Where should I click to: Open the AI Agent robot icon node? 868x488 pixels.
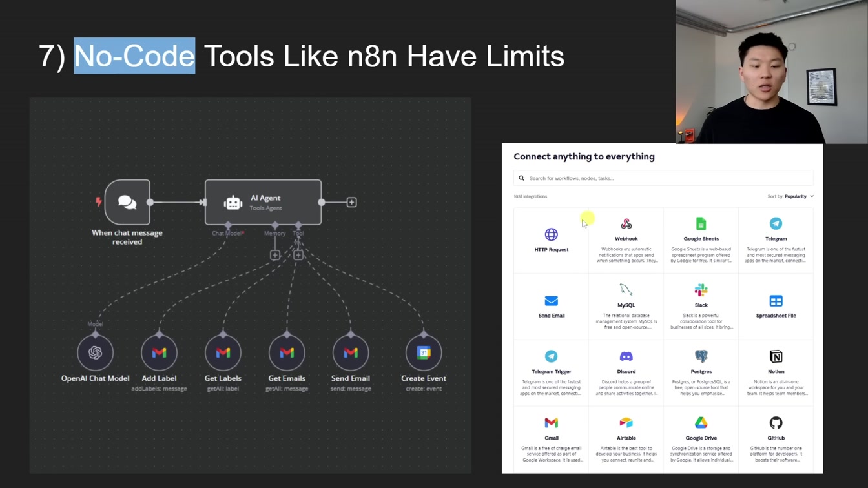tap(232, 203)
